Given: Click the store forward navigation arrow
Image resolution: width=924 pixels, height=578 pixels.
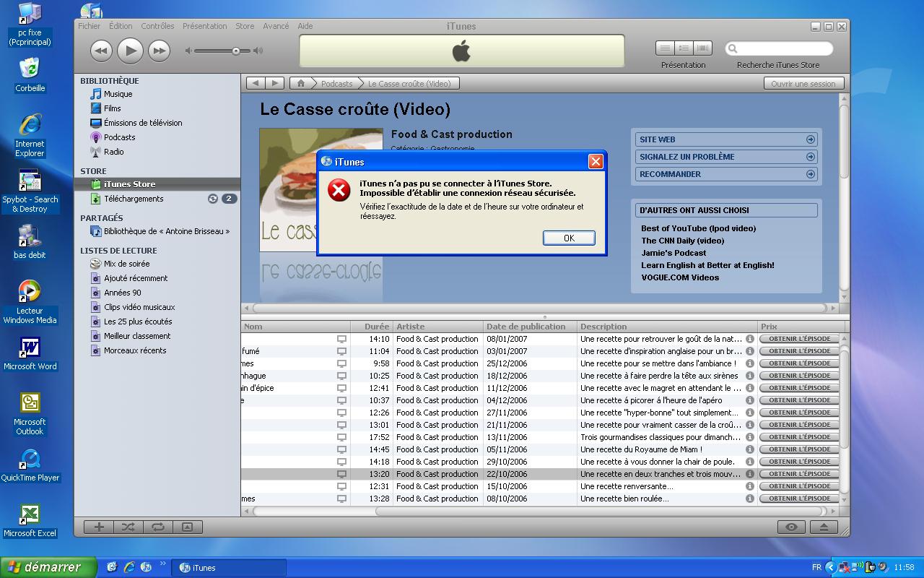Looking at the screenshot, I should [275, 83].
